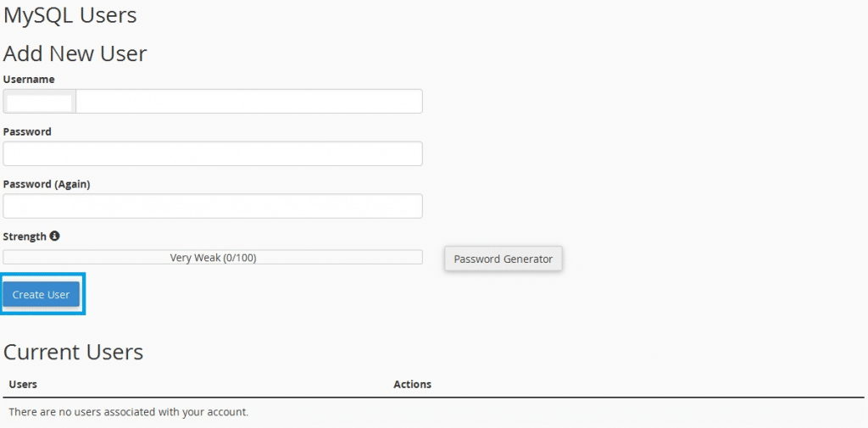Open the Password Generator
This screenshot has height=428, width=868.
[x=503, y=258]
